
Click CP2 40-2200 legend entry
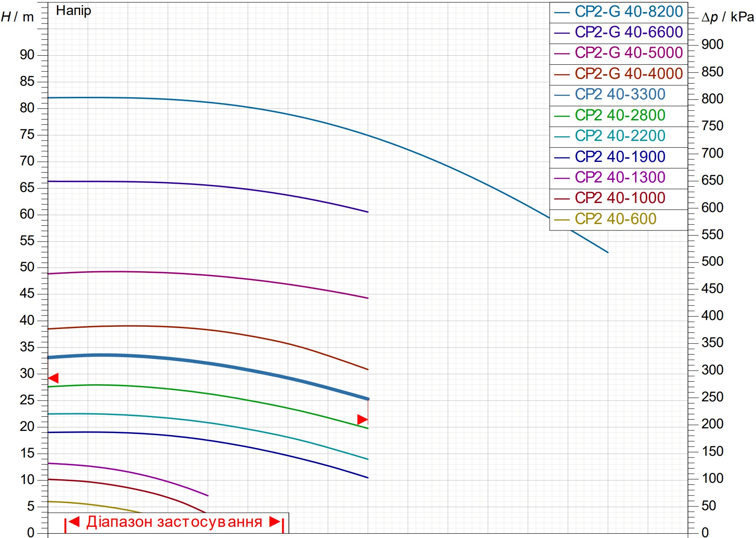coord(618,136)
